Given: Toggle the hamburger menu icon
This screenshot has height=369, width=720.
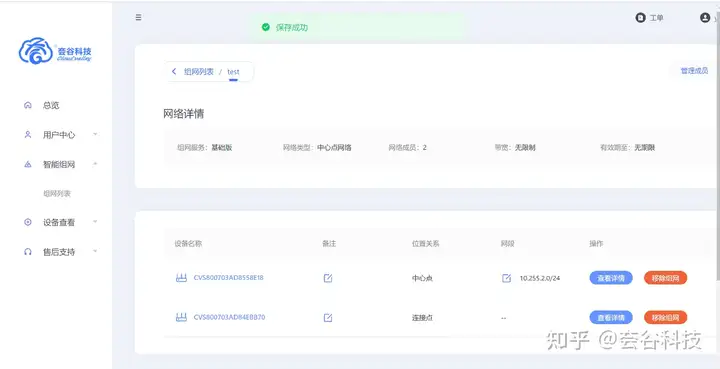Looking at the screenshot, I should pyautogui.click(x=138, y=17).
